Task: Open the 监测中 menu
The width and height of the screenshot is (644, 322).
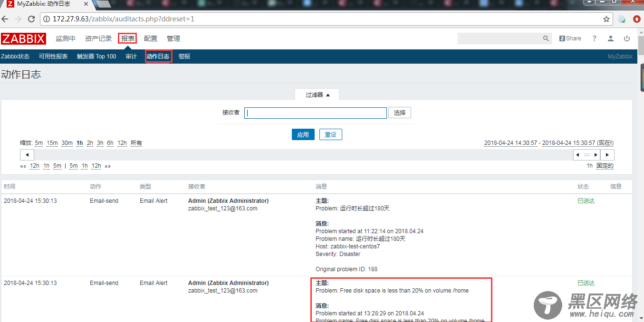Action: pyautogui.click(x=66, y=38)
